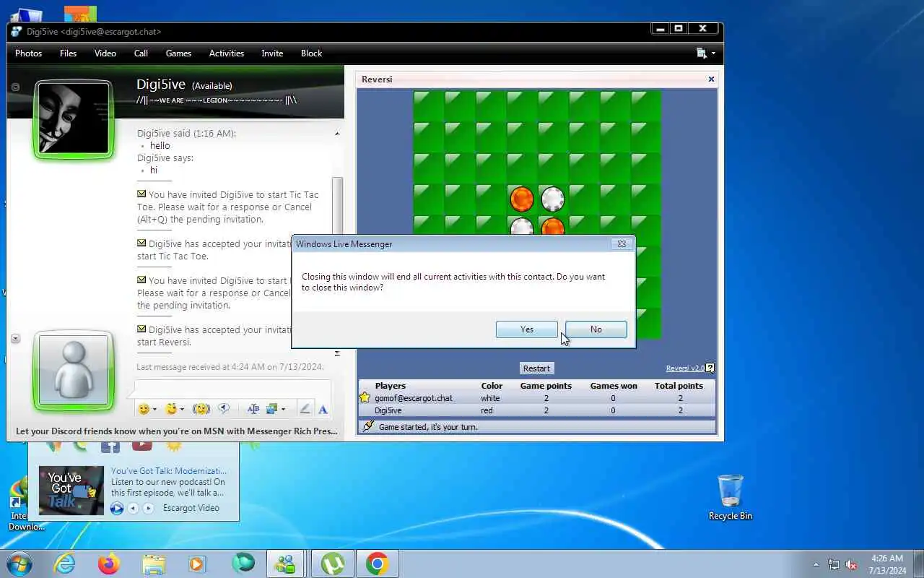Open the Photos menu

[28, 53]
